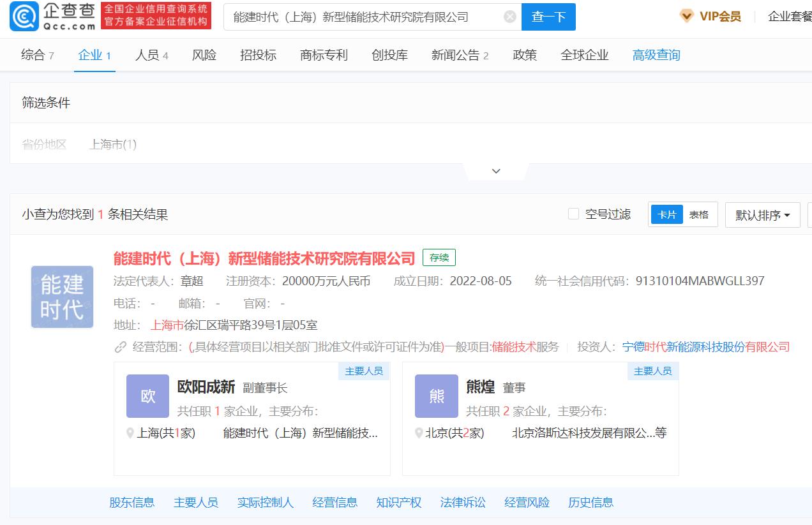Select the 风险 tab
Image resolution: width=812 pixels, height=525 pixels.
[204, 55]
